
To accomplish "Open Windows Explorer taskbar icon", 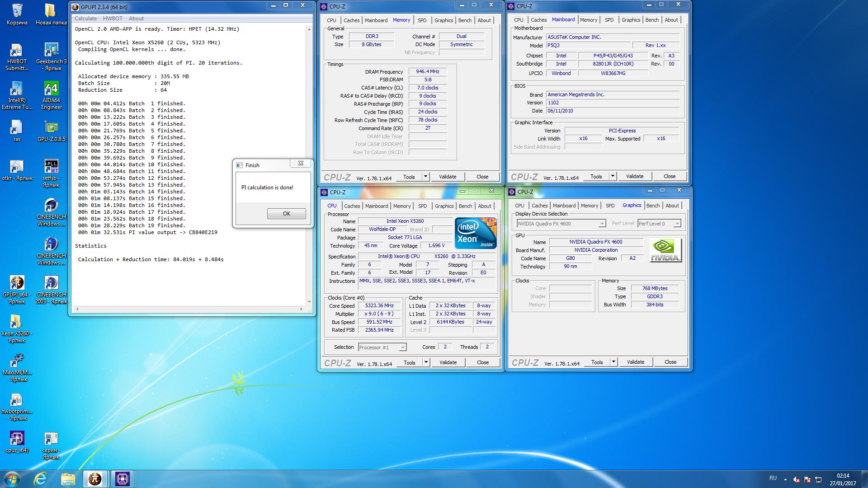I will click(68, 479).
